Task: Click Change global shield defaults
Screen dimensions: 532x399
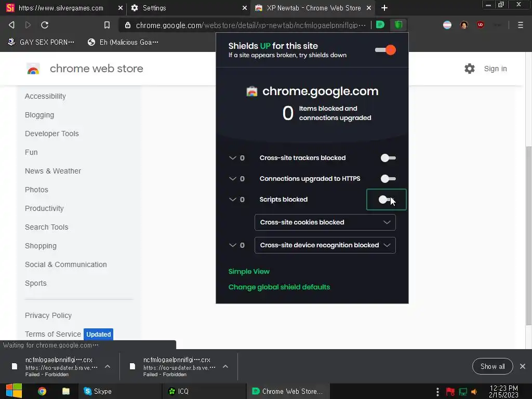Action: tap(279, 287)
